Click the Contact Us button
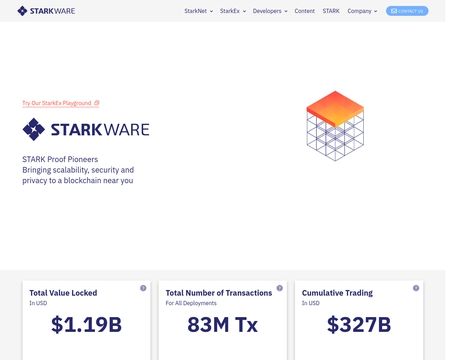450x360 pixels. (x=407, y=11)
